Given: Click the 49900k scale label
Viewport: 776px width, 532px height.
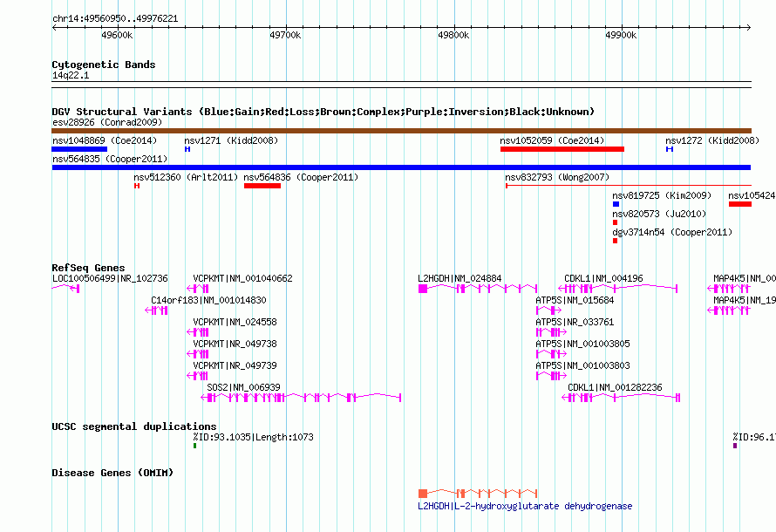Looking at the screenshot, I should [x=621, y=35].
